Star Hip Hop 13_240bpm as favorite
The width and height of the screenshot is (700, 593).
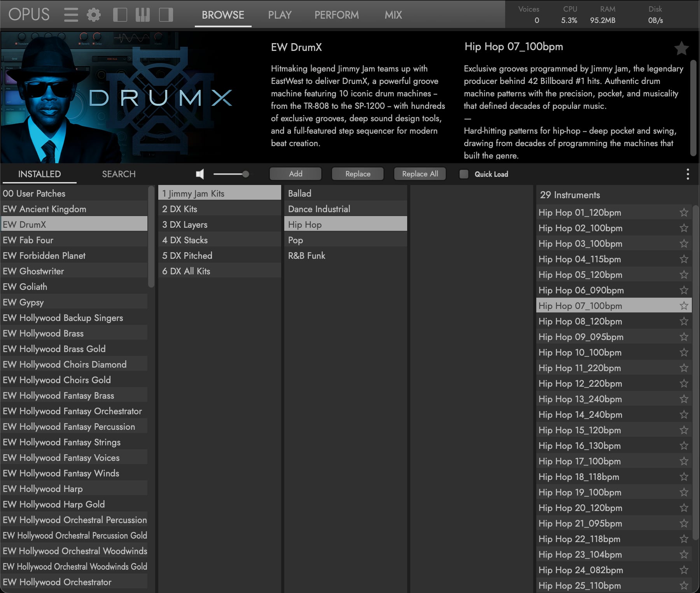(x=684, y=399)
